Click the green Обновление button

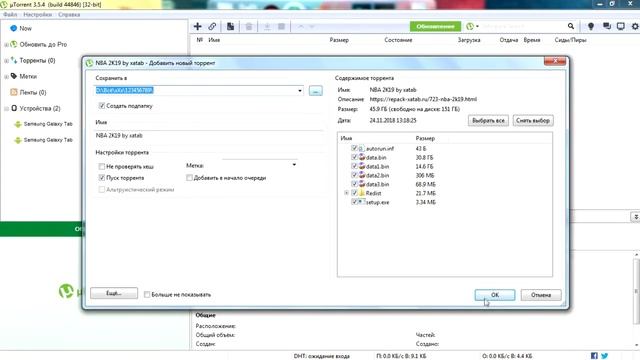coord(436,26)
